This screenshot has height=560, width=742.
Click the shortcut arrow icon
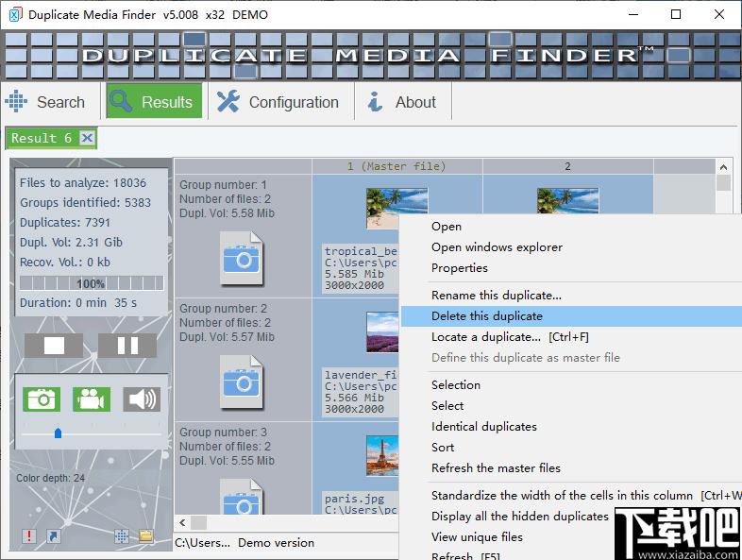[x=53, y=535]
